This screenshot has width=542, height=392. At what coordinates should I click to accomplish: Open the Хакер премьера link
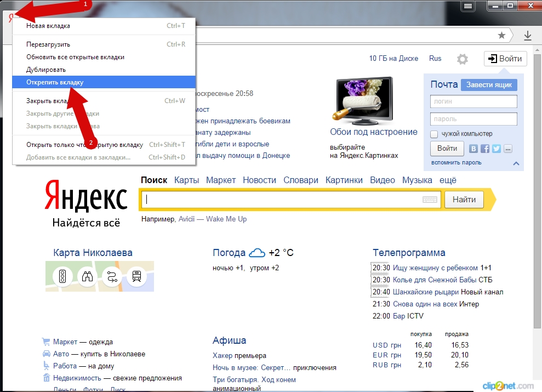click(x=222, y=355)
